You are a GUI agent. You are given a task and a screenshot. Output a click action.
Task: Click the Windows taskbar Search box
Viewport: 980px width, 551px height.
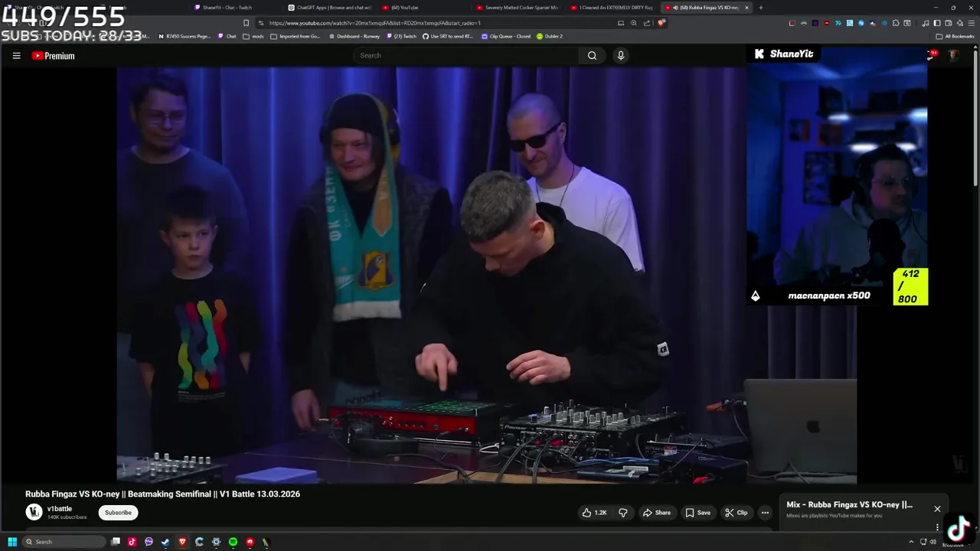click(64, 542)
